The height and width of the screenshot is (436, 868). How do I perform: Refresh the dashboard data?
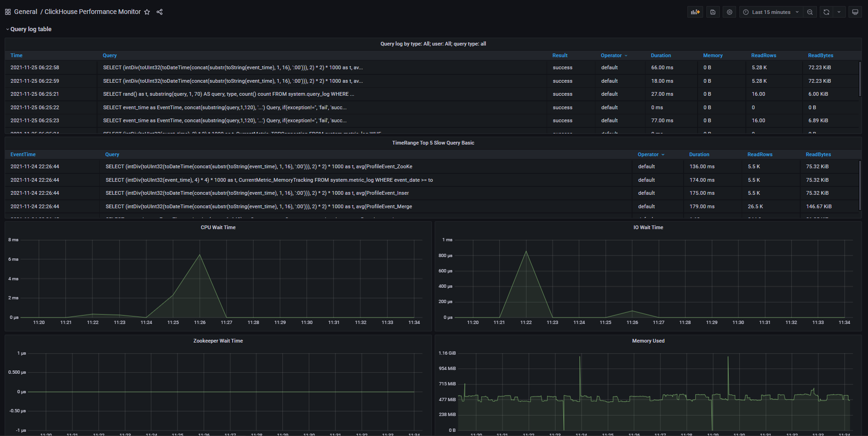[826, 12]
